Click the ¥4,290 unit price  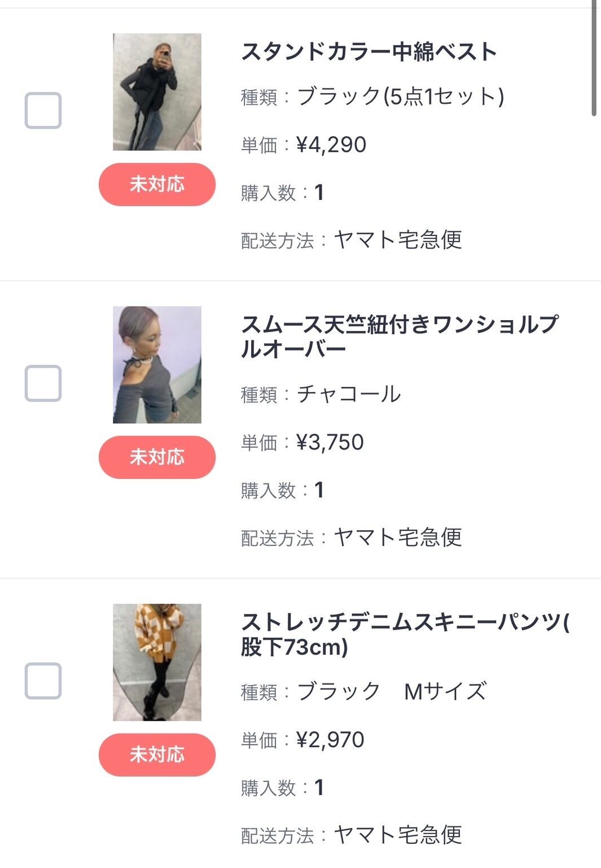tap(331, 145)
